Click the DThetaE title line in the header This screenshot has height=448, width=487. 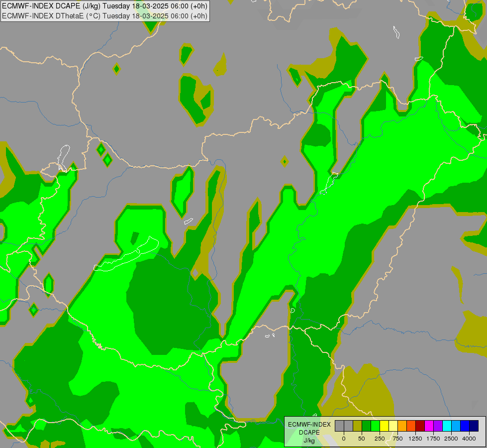(104, 16)
